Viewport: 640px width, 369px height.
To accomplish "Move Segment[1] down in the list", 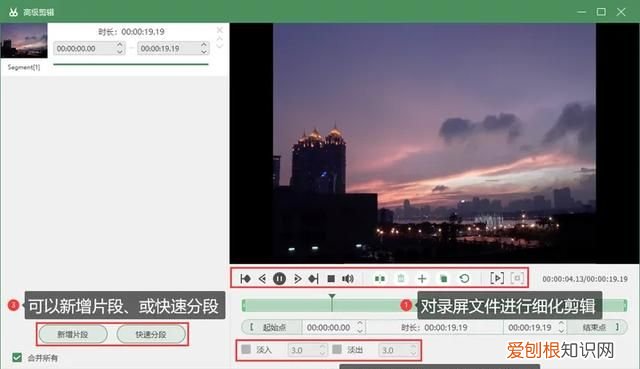I will [220, 45].
